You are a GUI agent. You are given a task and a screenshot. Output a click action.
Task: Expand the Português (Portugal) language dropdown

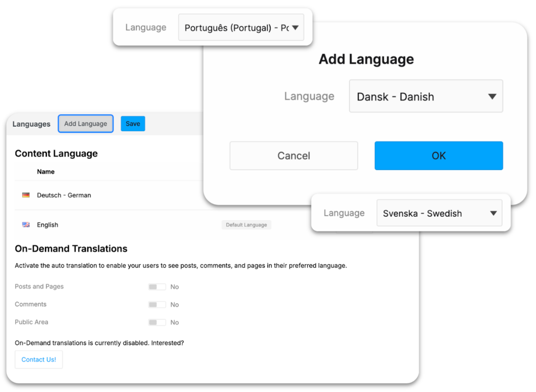pyautogui.click(x=241, y=28)
